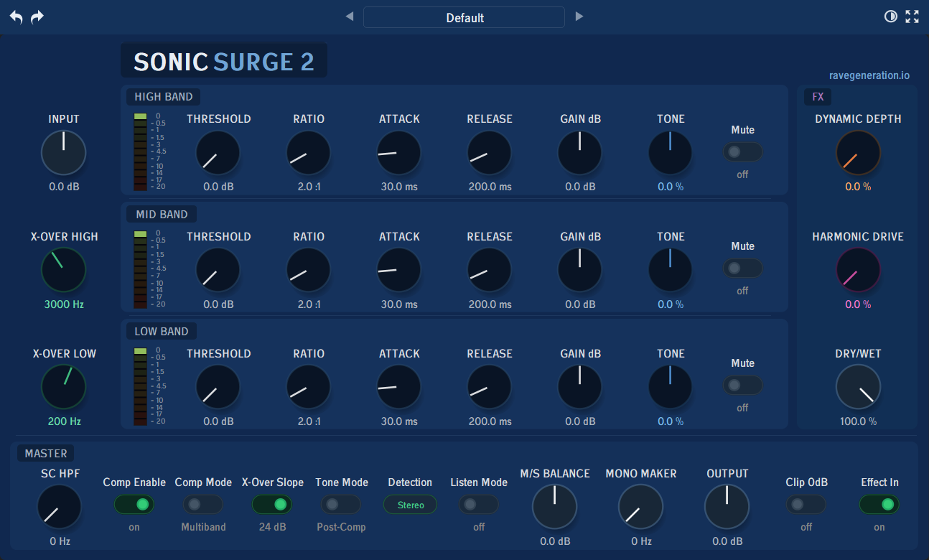Turn on Clip 0dB
Viewport: 929px width, 560px height.
coord(806,505)
